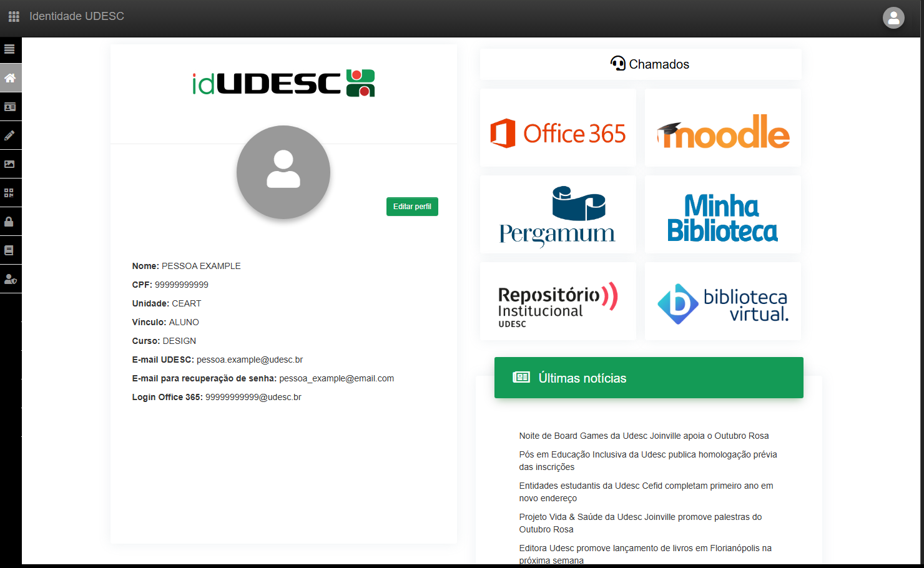Open the padlock password icon in sidebar
924x568 pixels.
click(9, 222)
